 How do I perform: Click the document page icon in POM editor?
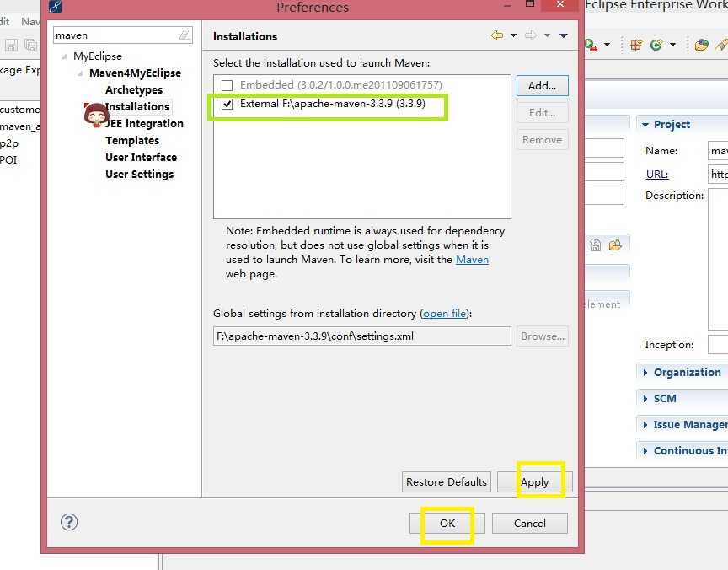pos(595,245)
